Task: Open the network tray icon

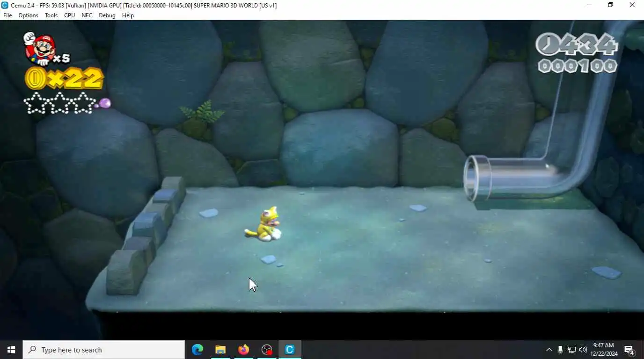Action: (x=571, y=350)
